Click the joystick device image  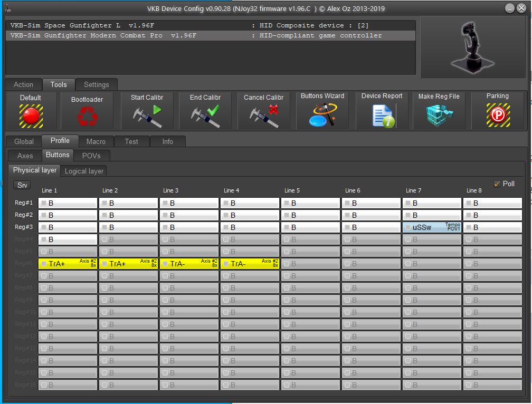click(x=472, y=47)
